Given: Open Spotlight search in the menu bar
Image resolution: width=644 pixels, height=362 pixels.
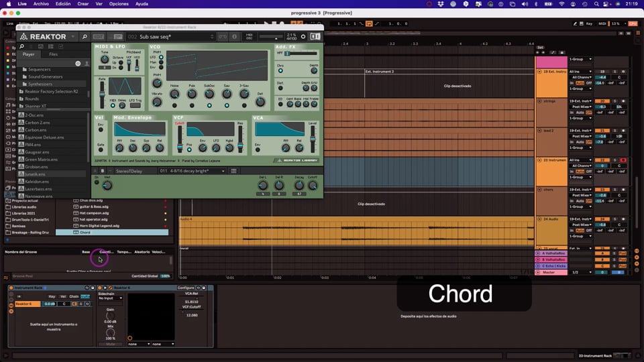Looking at the screenshot, I should (596, 4).
